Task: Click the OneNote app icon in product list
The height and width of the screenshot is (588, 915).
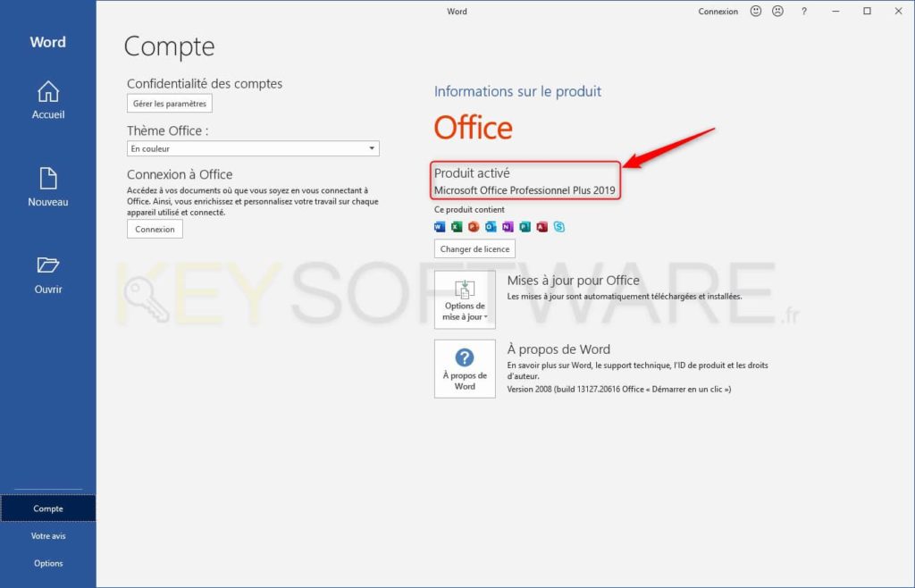Action: (508, 227)
